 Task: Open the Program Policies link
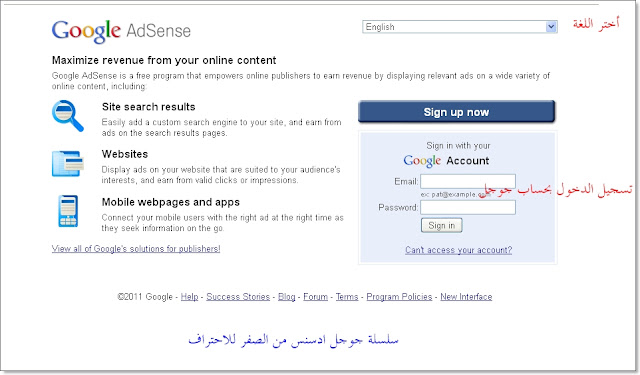click(x=399, y=297)
